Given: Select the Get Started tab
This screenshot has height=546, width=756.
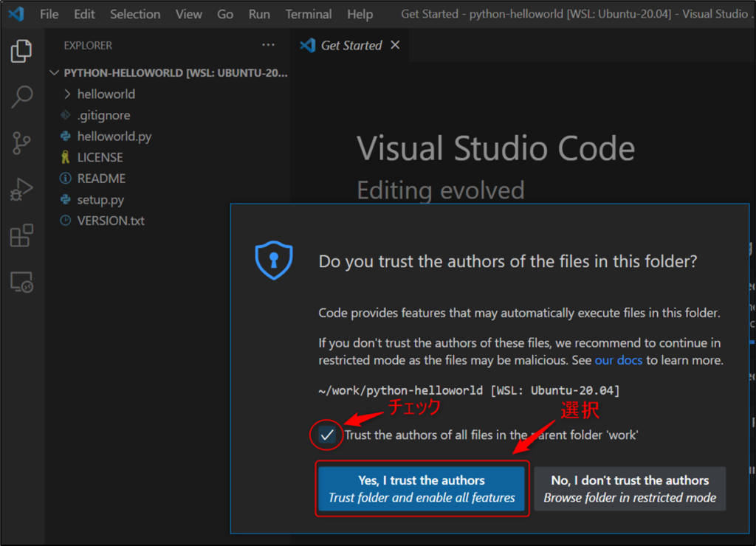Looking at the screenshot, I should click(x=350, y=45).
